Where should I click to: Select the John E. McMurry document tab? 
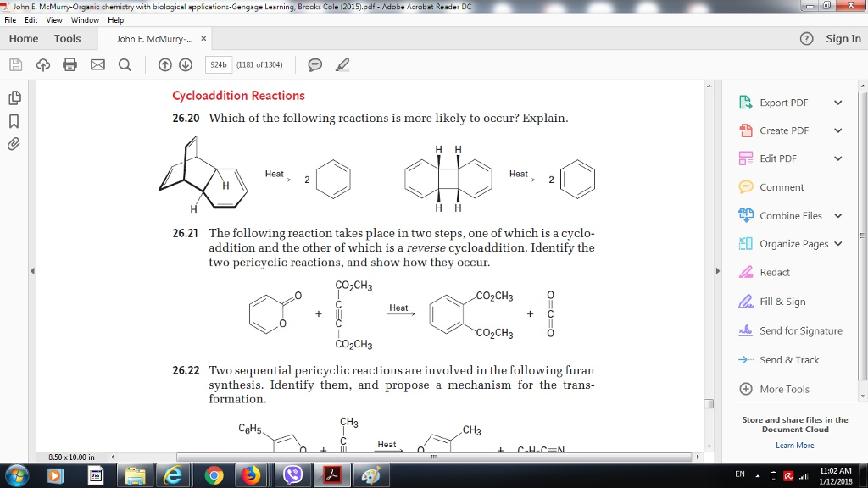click(x=154, y=39)
